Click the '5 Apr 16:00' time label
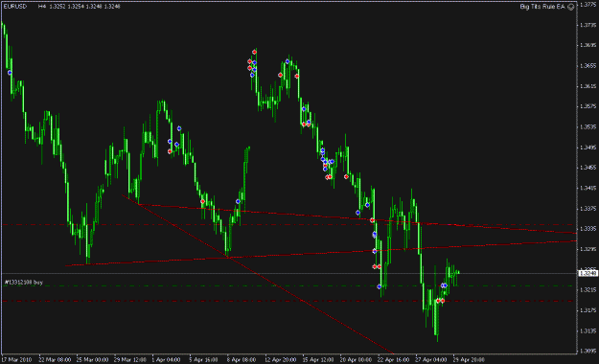The image size is (599, 364). tap(203, 360)
